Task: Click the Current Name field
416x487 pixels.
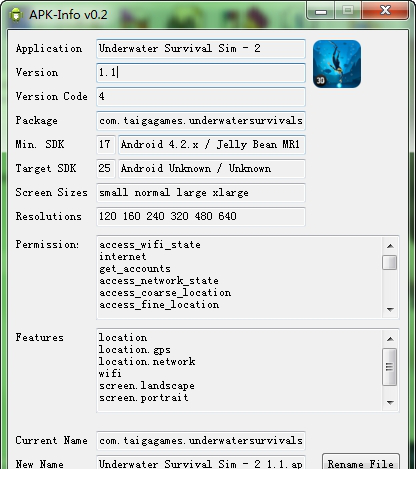Action: coord(201,441)
